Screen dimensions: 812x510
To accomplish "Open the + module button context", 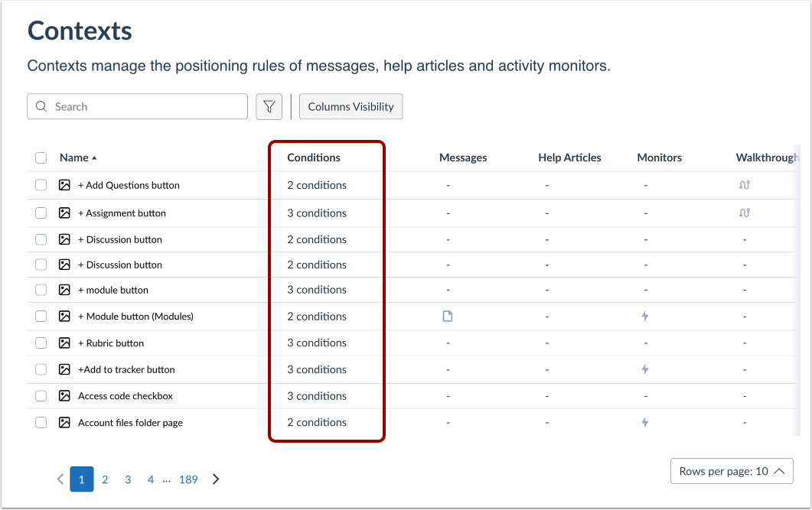I will pyautogui.click(x=113, y=291).
